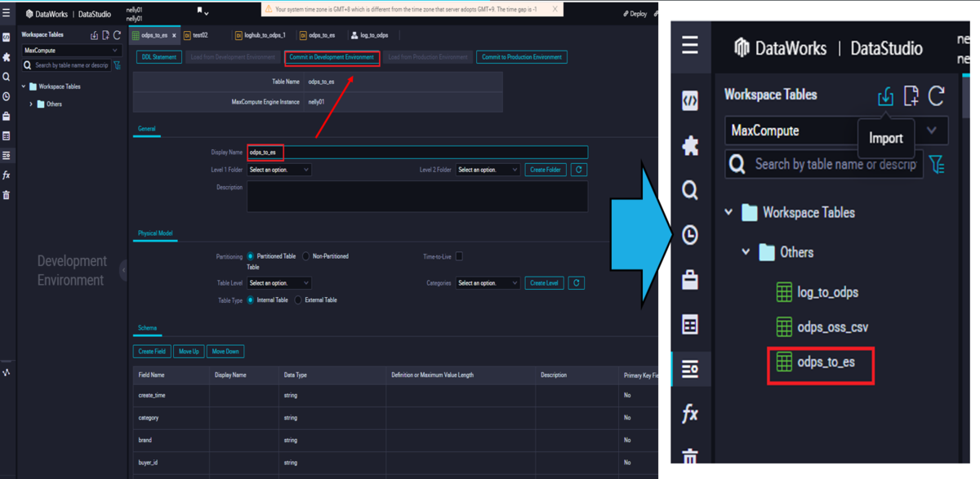
Task: Click the refresh icon next to Create Folder
Action: coord(579,170)
